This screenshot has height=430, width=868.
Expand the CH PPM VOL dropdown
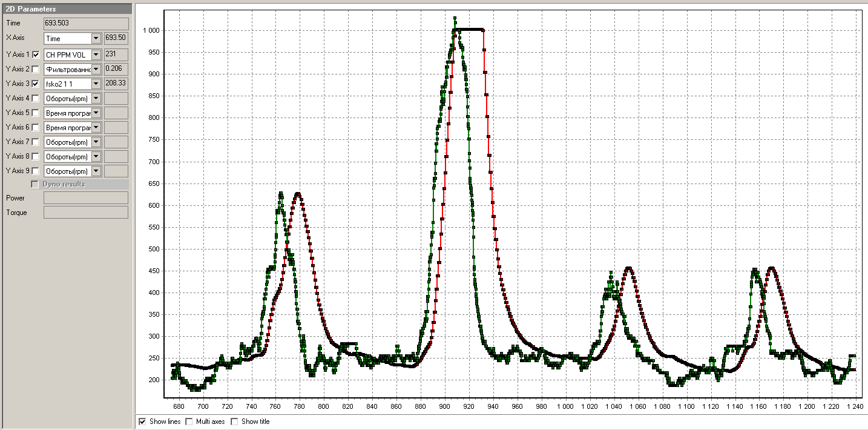(x=96, y=55)
